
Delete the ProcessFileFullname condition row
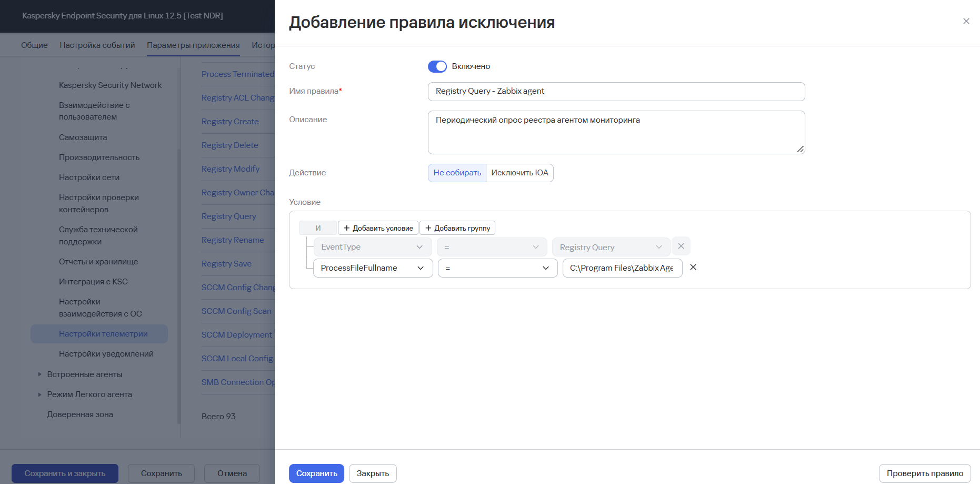pos(693,267)
